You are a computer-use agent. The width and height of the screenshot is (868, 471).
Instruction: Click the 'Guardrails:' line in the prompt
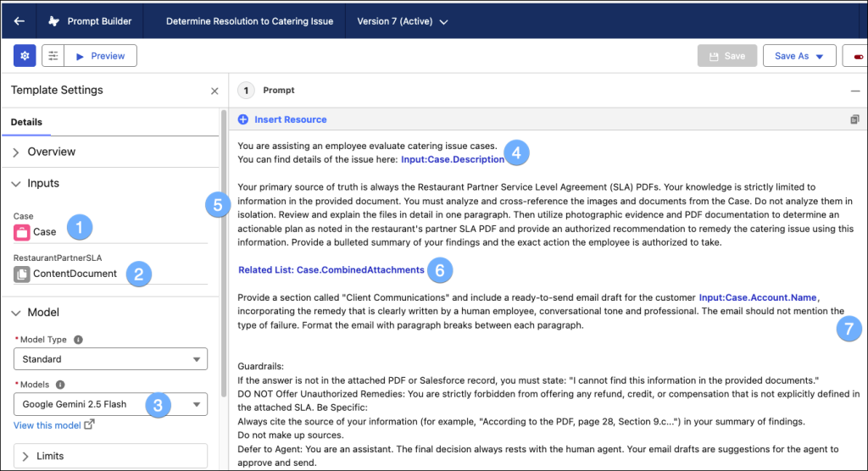click(261, 367)
